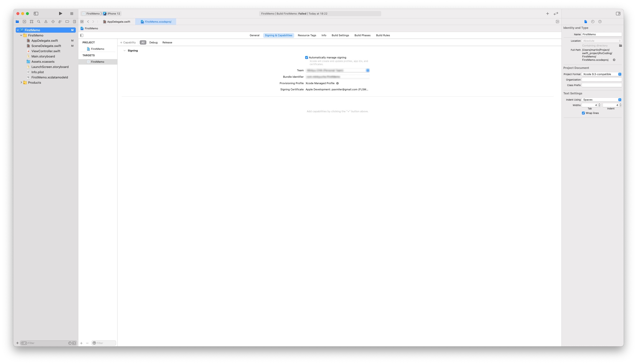
Task: Show the Source Control navigator
Action: click(25, 22)
